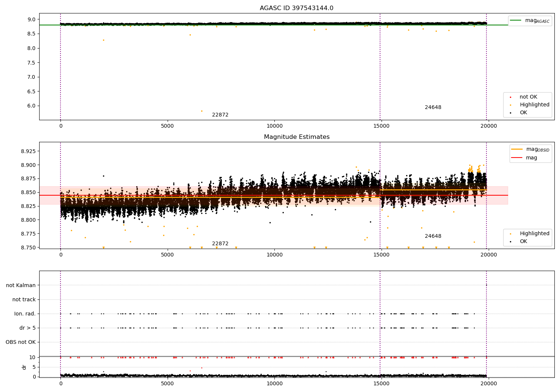Click the 22872 OBSID label in top plot
The image size is (560, 392).
(220, 115)
